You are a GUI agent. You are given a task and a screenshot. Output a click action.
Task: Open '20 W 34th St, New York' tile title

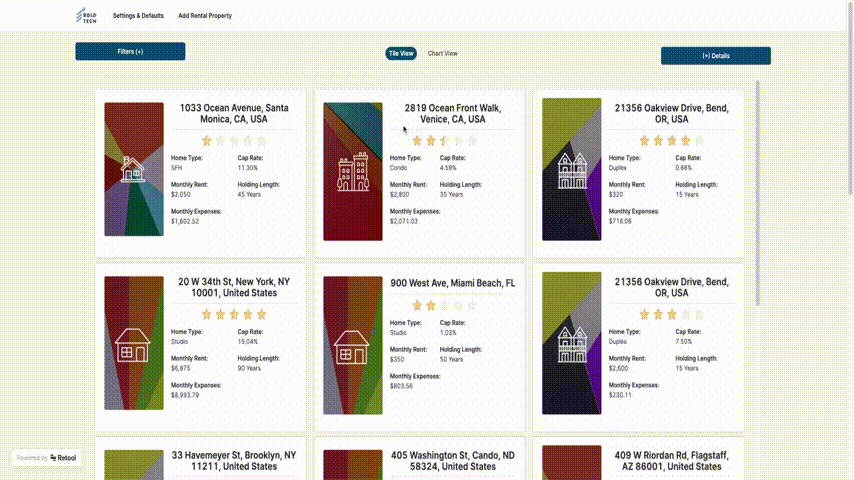click(234, 287)
